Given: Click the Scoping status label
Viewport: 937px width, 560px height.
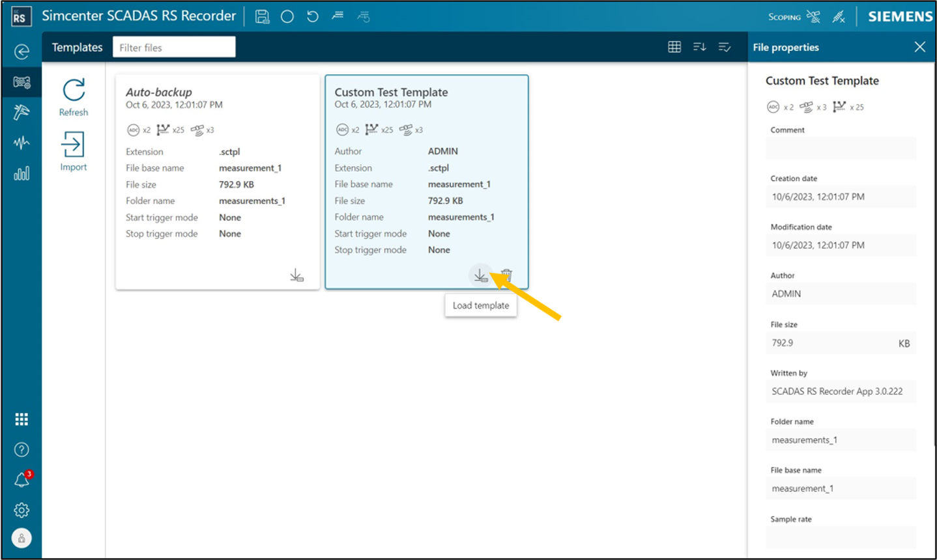Looking at the screenshot, I should [x=785, y=18].
